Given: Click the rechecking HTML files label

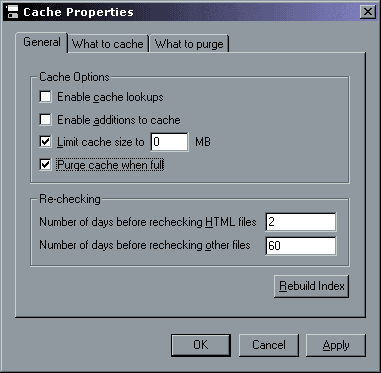Looking at the screenshot, I should (148, 222).
